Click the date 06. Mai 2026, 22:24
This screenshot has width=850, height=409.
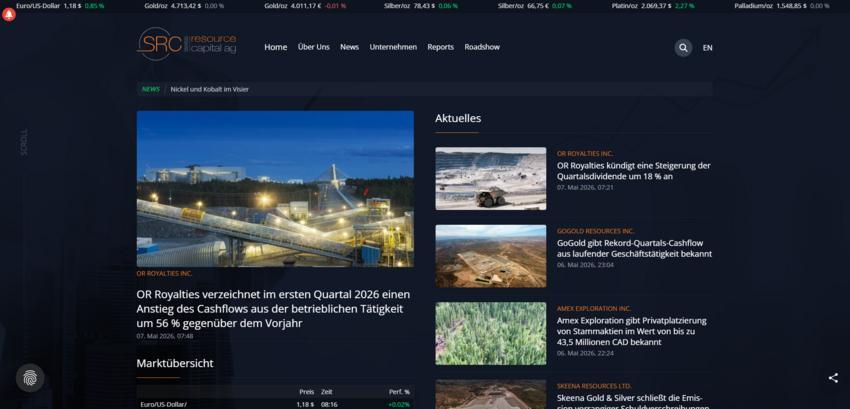(x=585, y=353)
